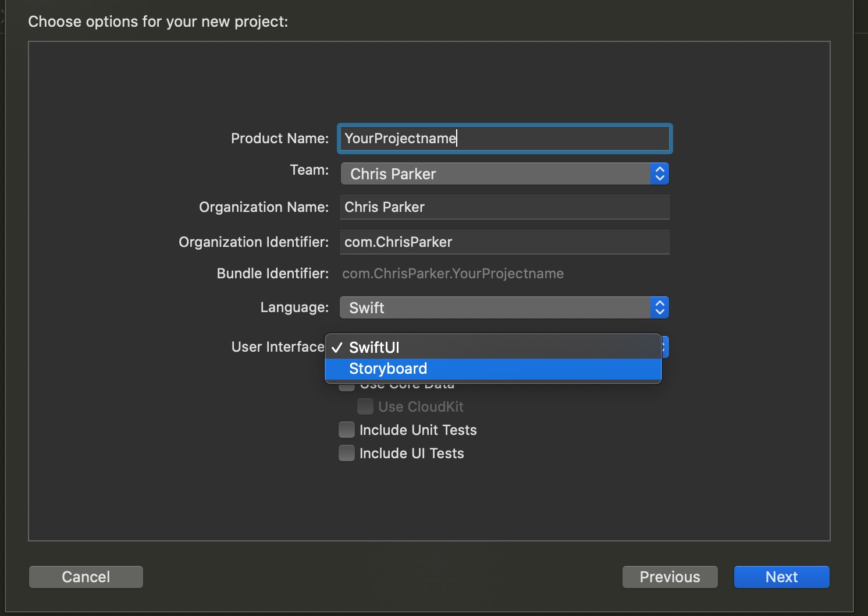
Task: Click the blue stepper arrows on Team popup
Action: [659, 174]
